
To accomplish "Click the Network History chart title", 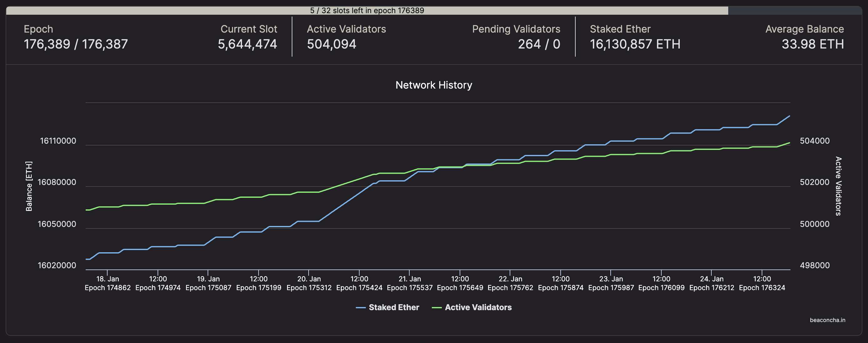I will [434, 85].
